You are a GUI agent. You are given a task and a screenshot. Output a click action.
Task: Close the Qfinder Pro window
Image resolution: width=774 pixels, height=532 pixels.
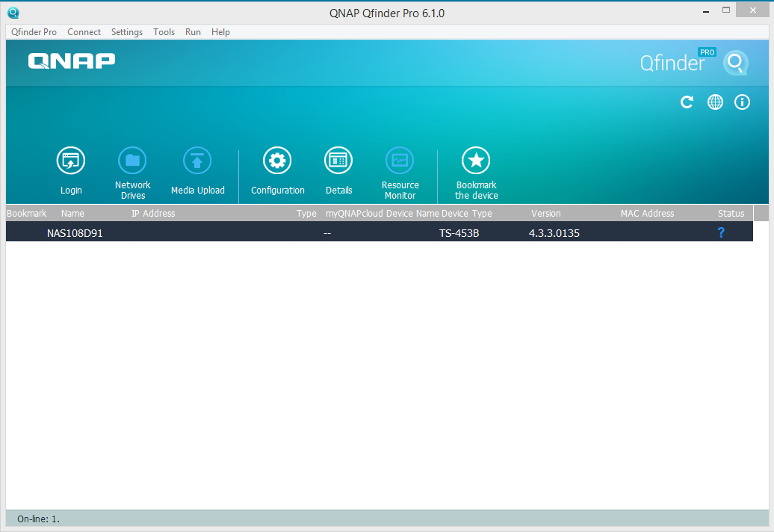pyautogui.click(x=752, y=10)
